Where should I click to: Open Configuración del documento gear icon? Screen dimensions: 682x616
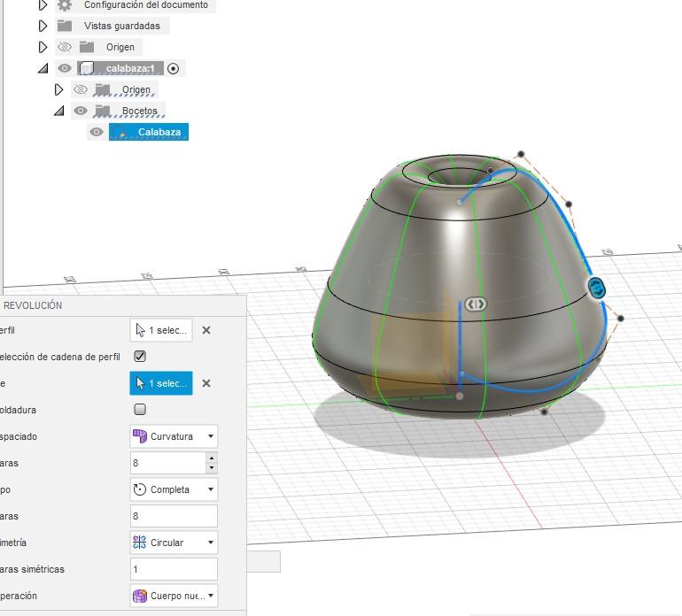click(x=65, y=5)
